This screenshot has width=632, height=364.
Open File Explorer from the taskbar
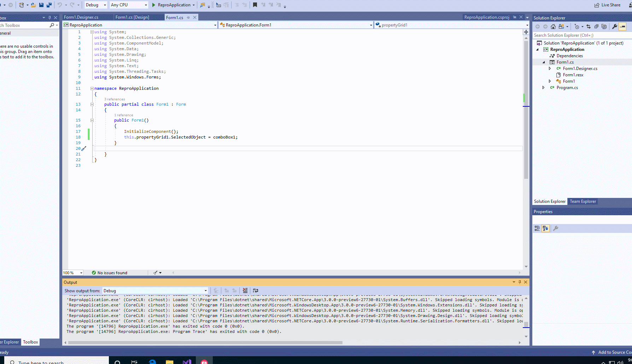(x=169, y=362)
